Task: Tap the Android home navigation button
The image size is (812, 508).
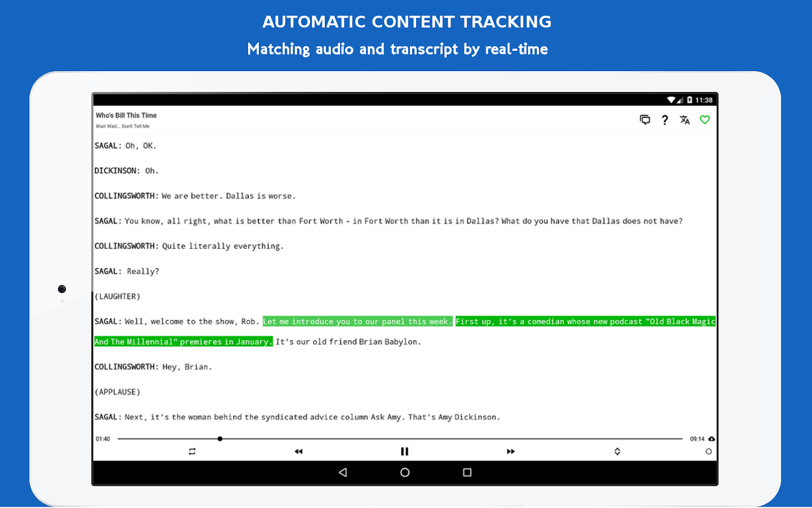Action: pos(405,472)
